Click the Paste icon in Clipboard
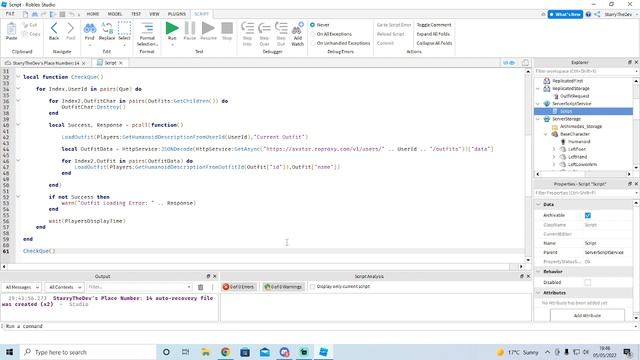The width and height of the screenshot is (640, 360). click(11, 29)
